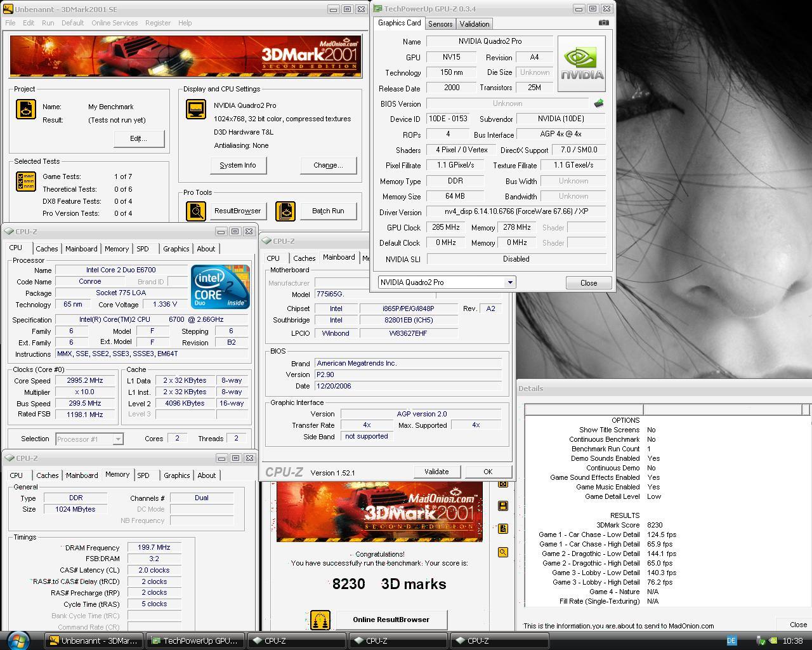
Task: Click the GPU-Z screenshot camera icon
Action: tap(603, 23)
